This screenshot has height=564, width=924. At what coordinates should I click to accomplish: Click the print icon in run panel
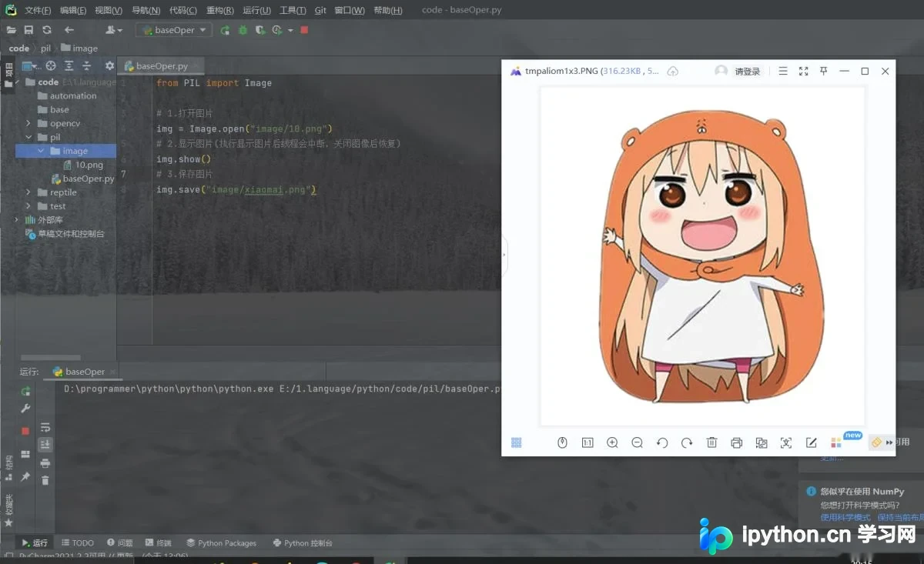click(45, 463)
